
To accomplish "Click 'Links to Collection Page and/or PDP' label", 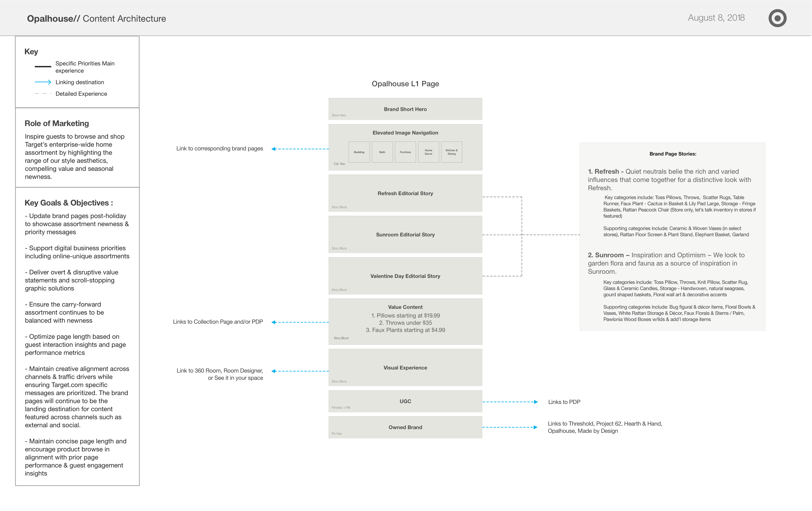I will click(218, 322).
